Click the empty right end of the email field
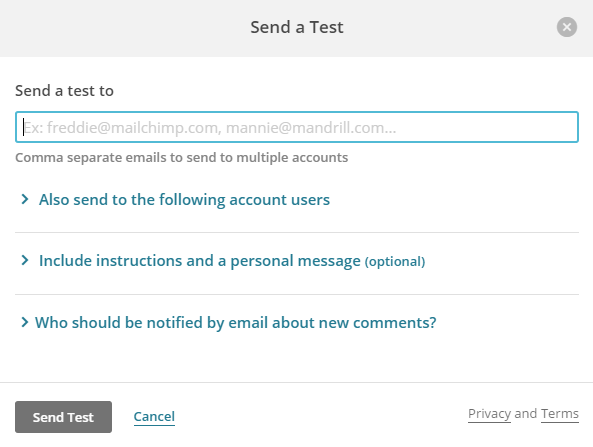This screenshot has height=447, width=593. click(488, 127)
